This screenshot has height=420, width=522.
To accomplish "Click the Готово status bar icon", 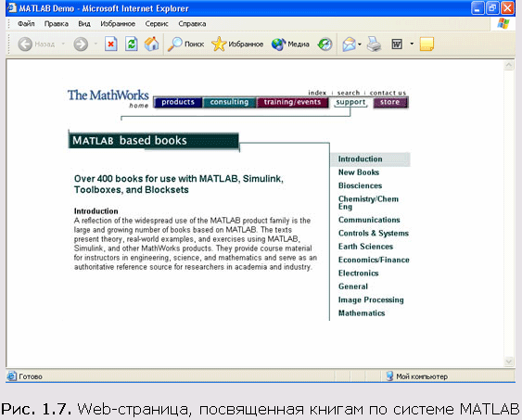I will 12,376.
